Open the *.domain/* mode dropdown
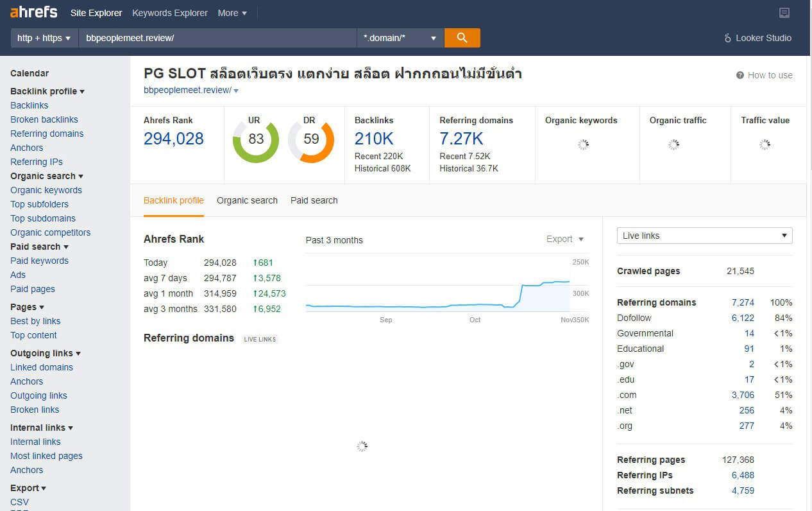812x511 pixels. [x=400, y=38]
